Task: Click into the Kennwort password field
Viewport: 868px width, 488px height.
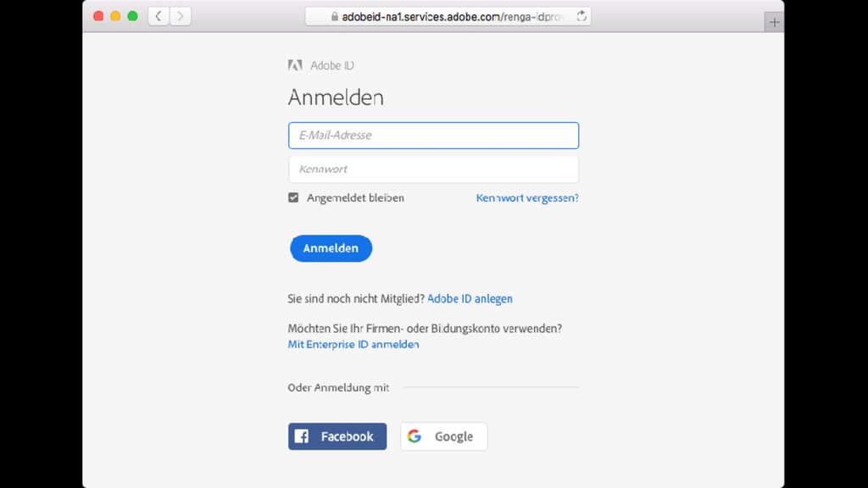Action: (x=433, y=169)
